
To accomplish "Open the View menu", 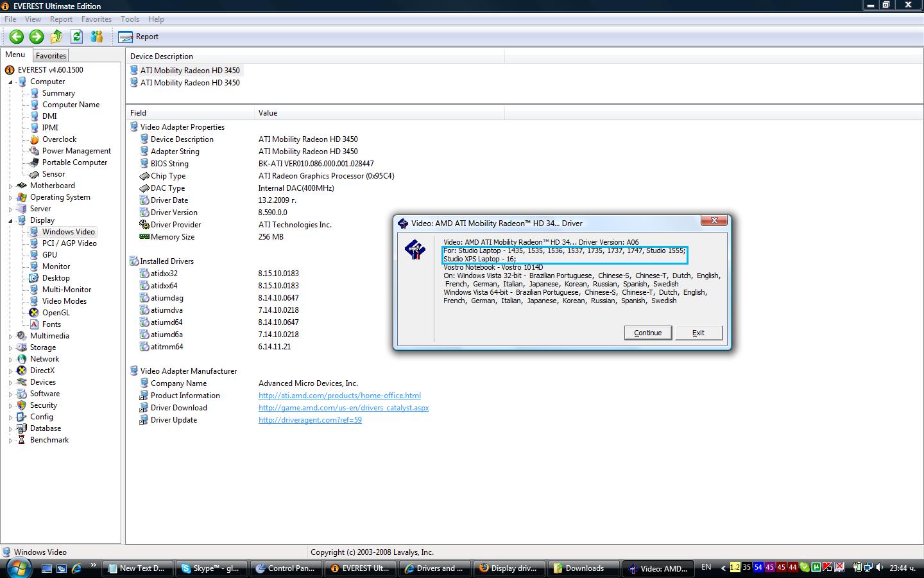I will click(33, 19).
